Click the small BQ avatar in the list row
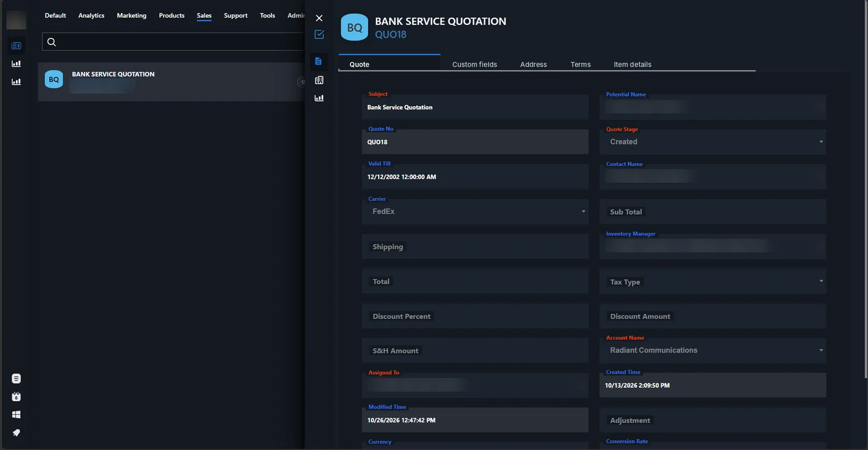Viewport: 868px width, 450px height. (54, 79)
